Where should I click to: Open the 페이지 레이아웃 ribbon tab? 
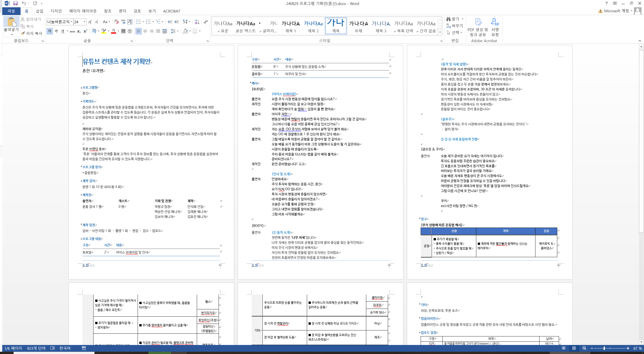[83, 11]
